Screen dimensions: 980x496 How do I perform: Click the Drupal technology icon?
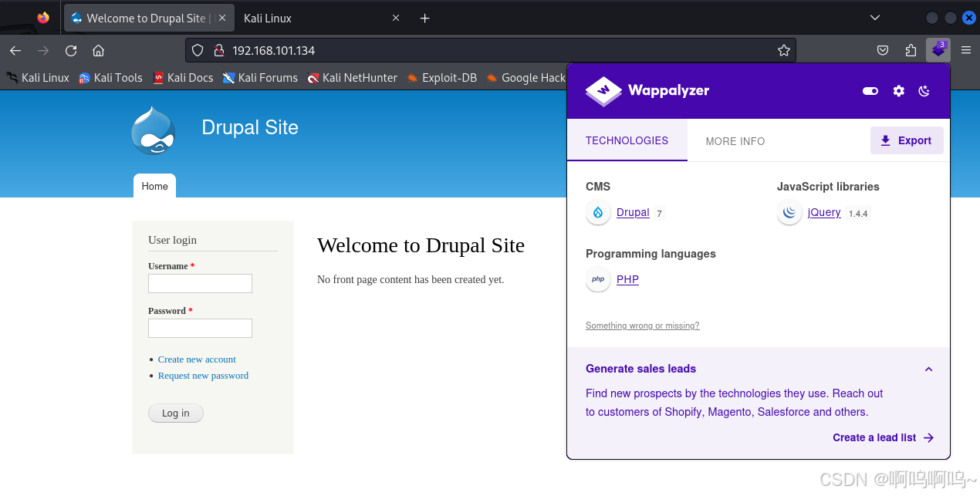click(598, 213)
